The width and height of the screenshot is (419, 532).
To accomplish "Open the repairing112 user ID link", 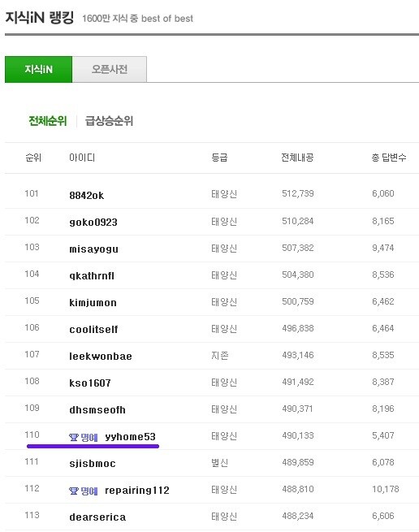I will point(137,491).
